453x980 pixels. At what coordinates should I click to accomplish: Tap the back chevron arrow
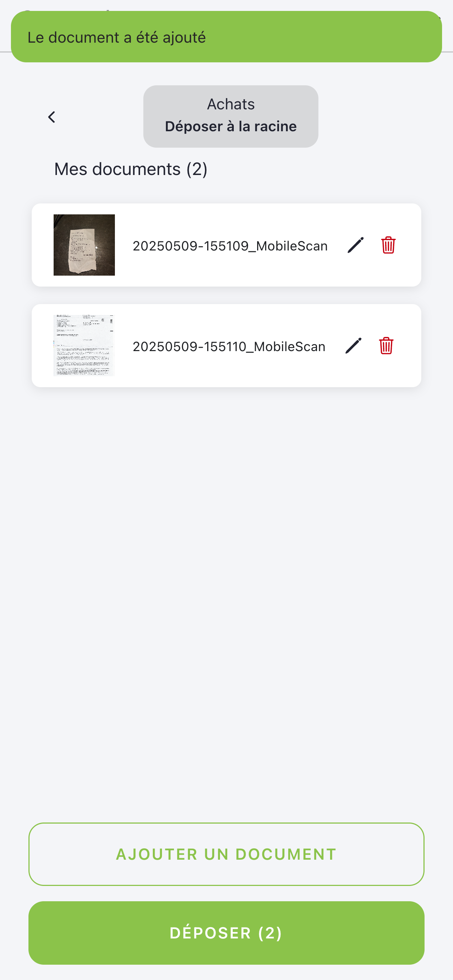tap(52, 117)
